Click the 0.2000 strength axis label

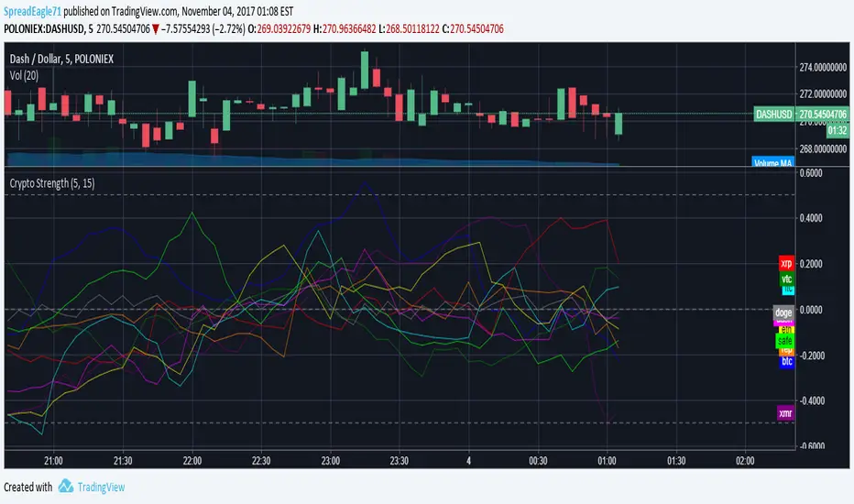811,264
